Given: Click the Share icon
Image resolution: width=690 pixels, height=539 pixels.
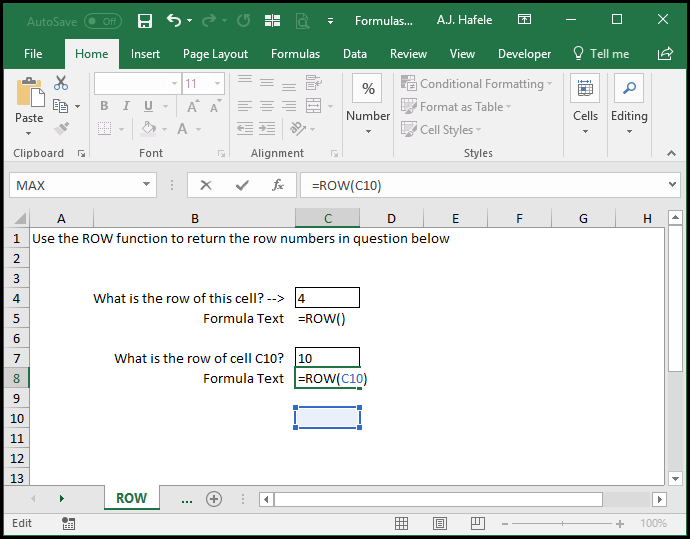Looking at the screenshot, I should [x=665, y=54].
